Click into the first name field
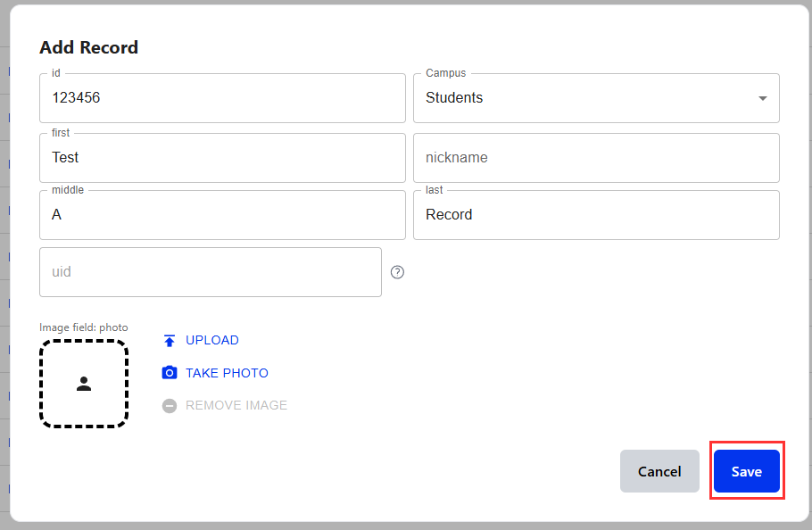Image resolution: width=812 pixels, height=530 pixels. pyautogui.click(x=222, y=158)
